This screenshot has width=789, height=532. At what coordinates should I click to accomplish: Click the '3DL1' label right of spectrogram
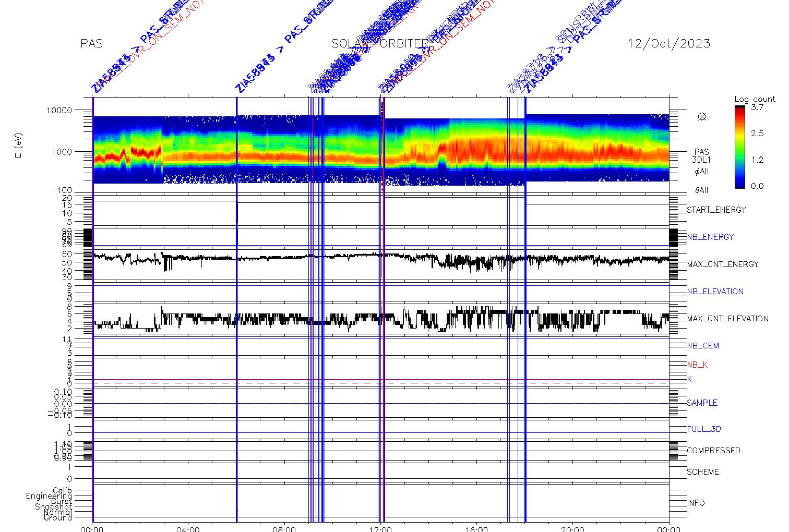[701, 160]
